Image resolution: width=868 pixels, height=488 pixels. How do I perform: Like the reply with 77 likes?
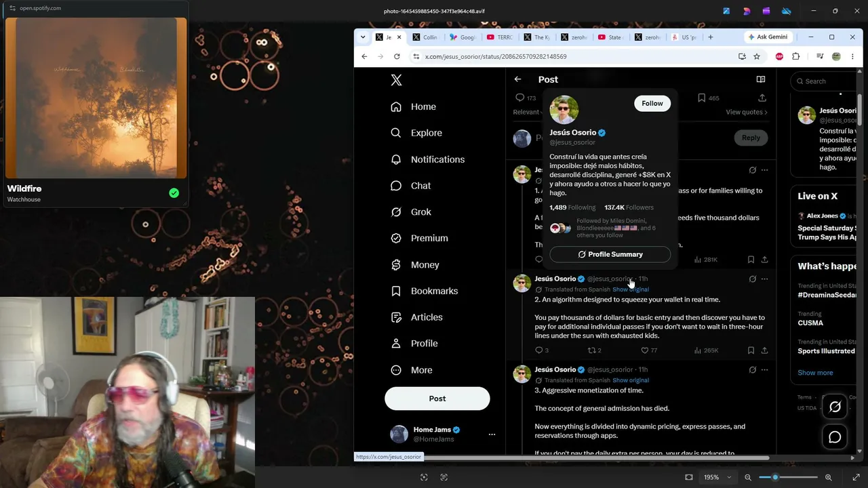coord(645,350)
